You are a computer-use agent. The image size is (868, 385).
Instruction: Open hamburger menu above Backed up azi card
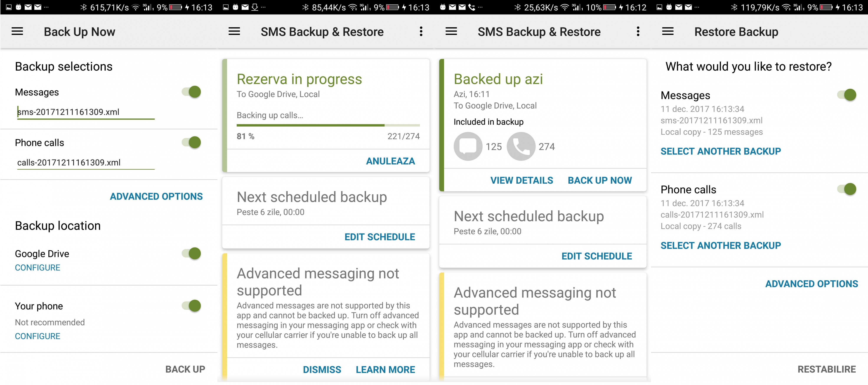(x=451, y=32)
